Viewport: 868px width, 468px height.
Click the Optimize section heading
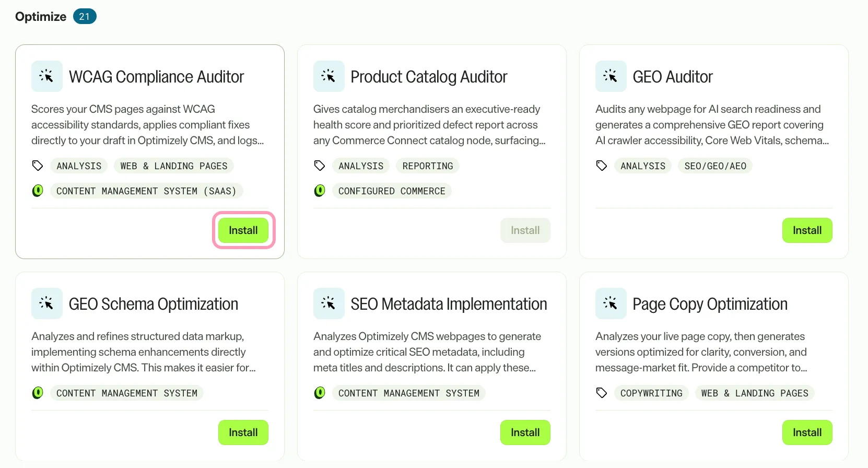[x=41, y=17]
